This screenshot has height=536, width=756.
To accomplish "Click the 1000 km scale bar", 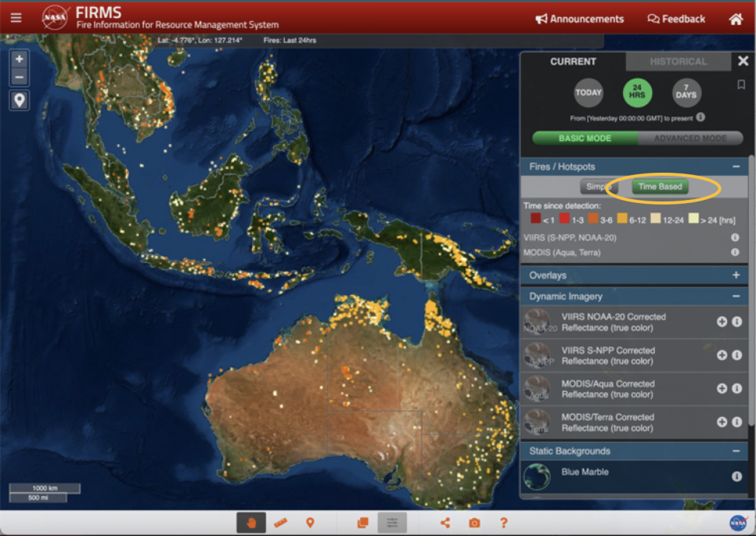I will coord(45,489).
